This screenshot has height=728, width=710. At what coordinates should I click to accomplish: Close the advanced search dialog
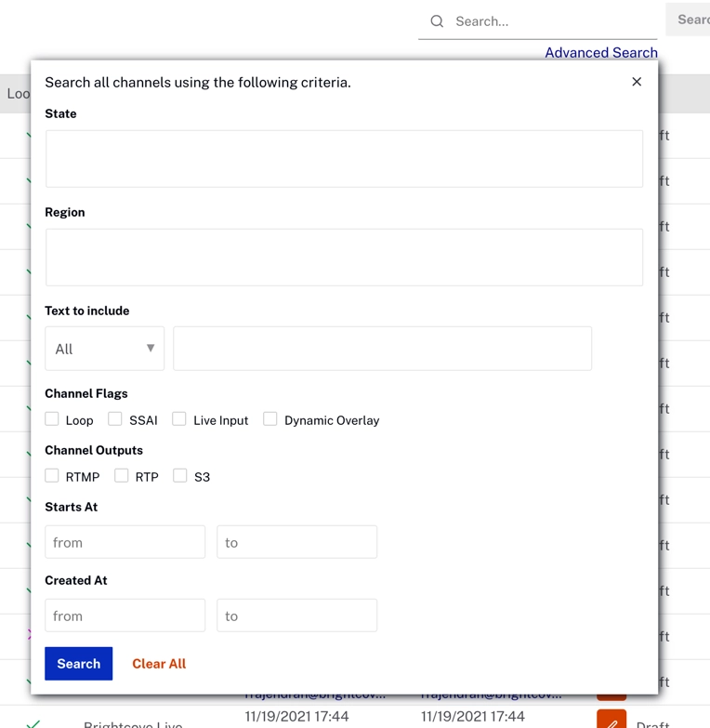[637, 82]
